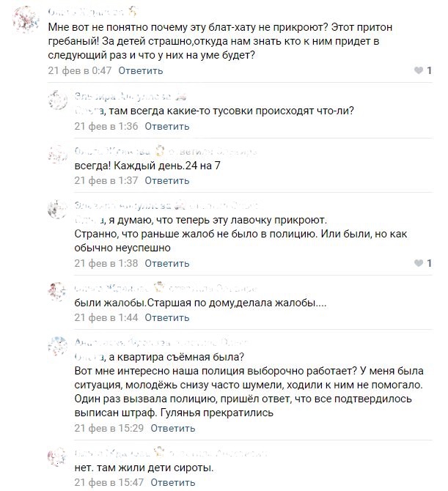Screen dimensions: 448x491
Task: Click Ответить under the 1:37 comment
Action: pyautogui.click(x=167, y=180)
